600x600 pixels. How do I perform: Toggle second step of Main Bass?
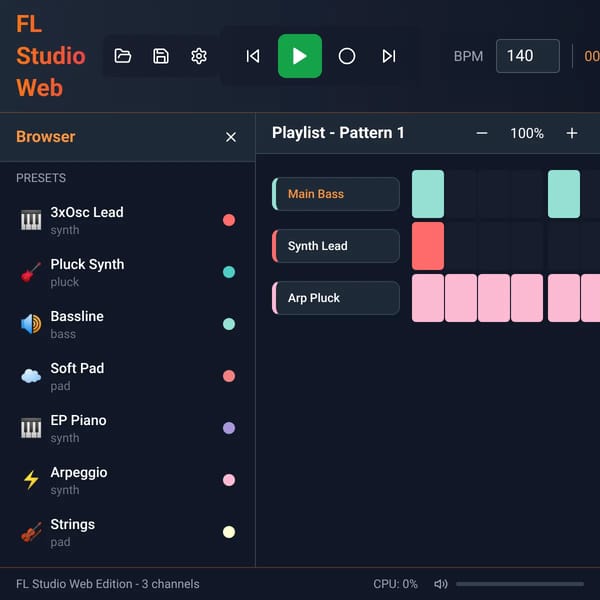click(461, 194)
